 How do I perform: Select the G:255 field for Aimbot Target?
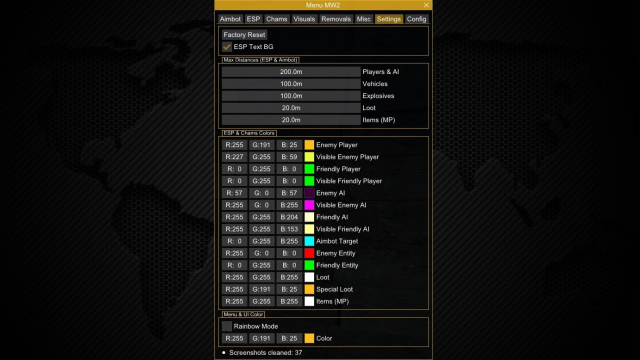click(x=262, y=241)
